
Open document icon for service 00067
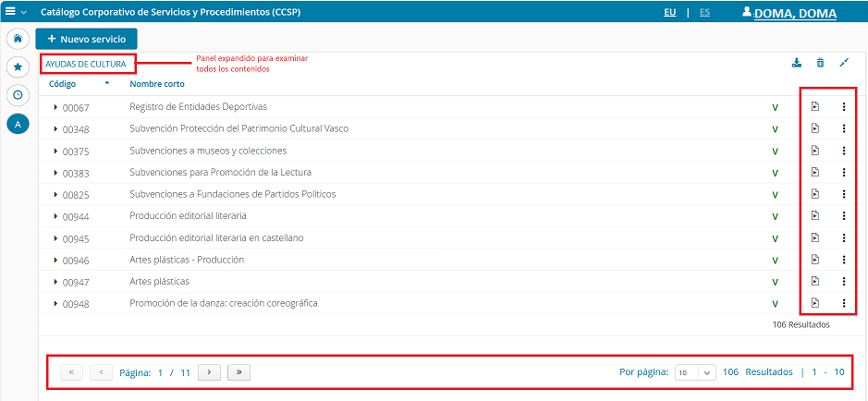click(x=815, y=107)
